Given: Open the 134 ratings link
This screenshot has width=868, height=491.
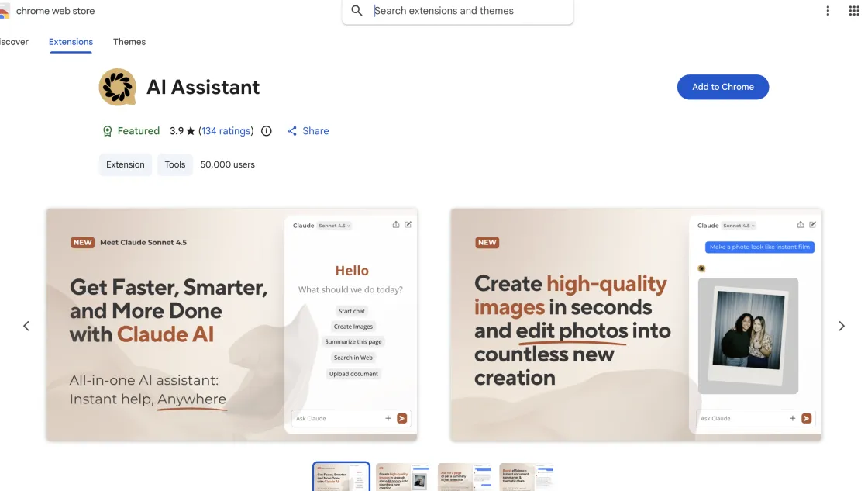Looking at the screenshot, I should click(x=226, y=130).
